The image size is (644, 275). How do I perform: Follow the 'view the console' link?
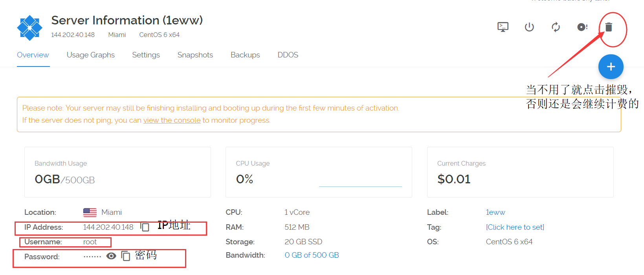[172, 120]
